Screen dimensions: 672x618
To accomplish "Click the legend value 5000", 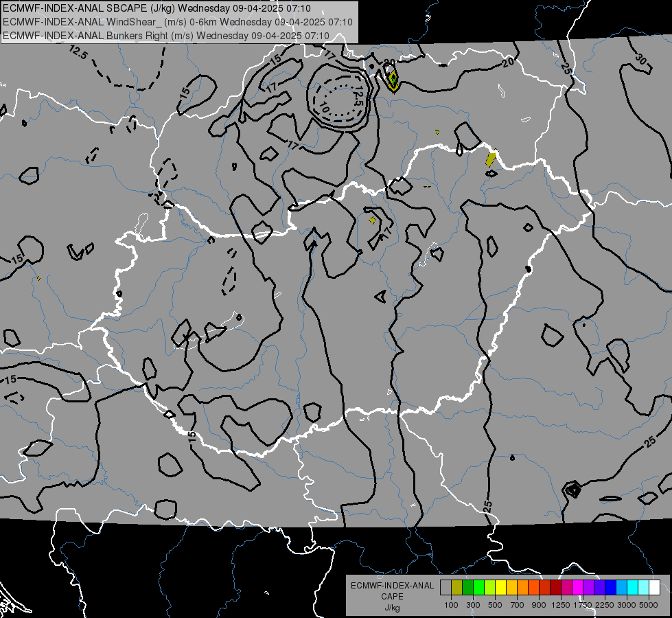I will point(649,605).
